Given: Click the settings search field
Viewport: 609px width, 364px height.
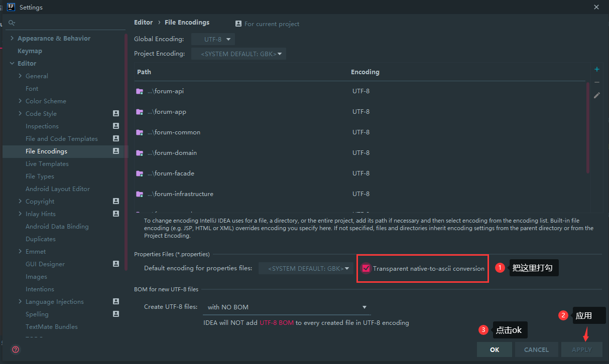Looking at the screenshot, I should click(66, 23).
